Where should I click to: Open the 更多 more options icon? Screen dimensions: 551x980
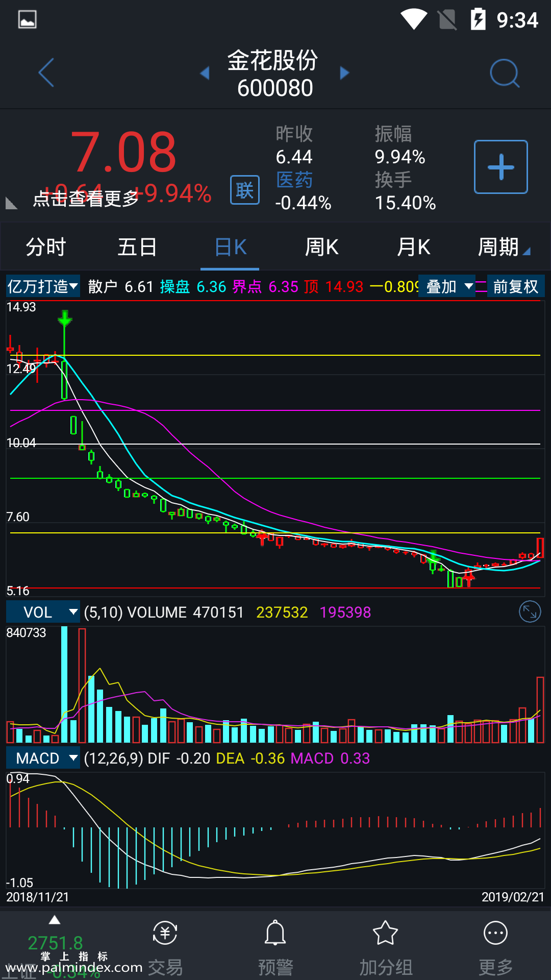pos(495,933)
